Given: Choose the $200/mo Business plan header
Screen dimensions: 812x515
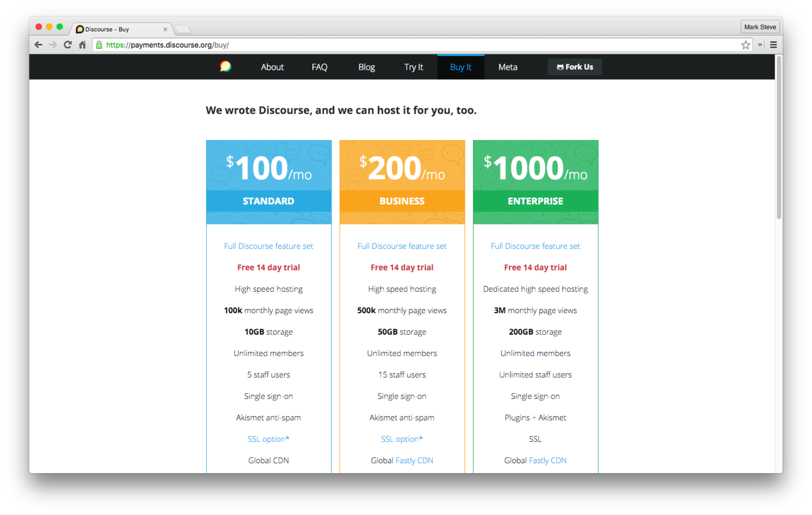Looking at the screenshot, I should click(x=402, y=182).
